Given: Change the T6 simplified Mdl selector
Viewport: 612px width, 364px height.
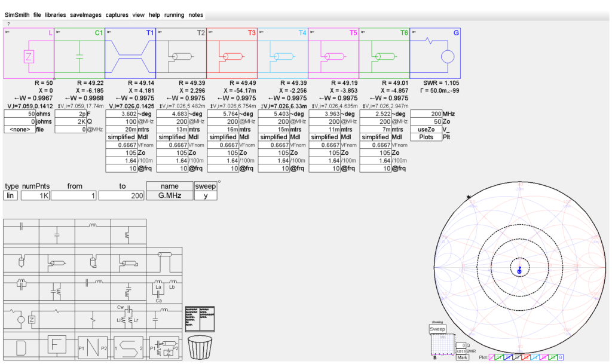Looking at the screenshot, I should point(375,137).
